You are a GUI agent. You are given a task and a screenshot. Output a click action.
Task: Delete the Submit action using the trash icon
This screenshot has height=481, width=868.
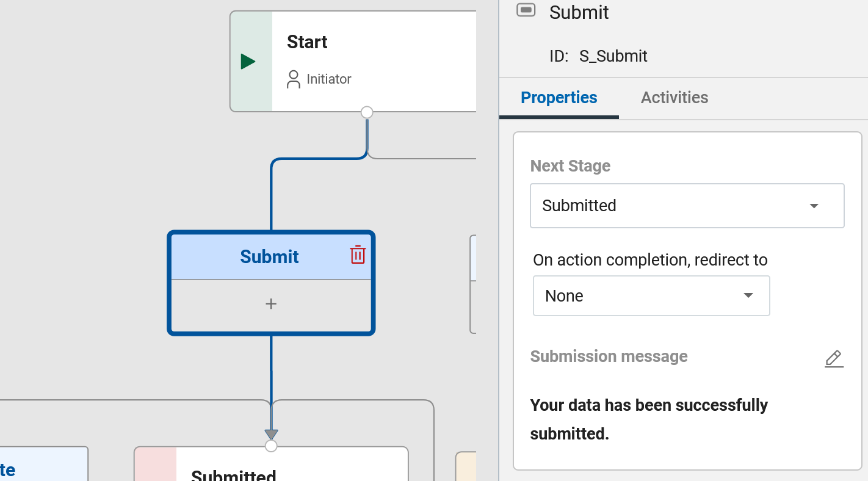tap(357, 255)
